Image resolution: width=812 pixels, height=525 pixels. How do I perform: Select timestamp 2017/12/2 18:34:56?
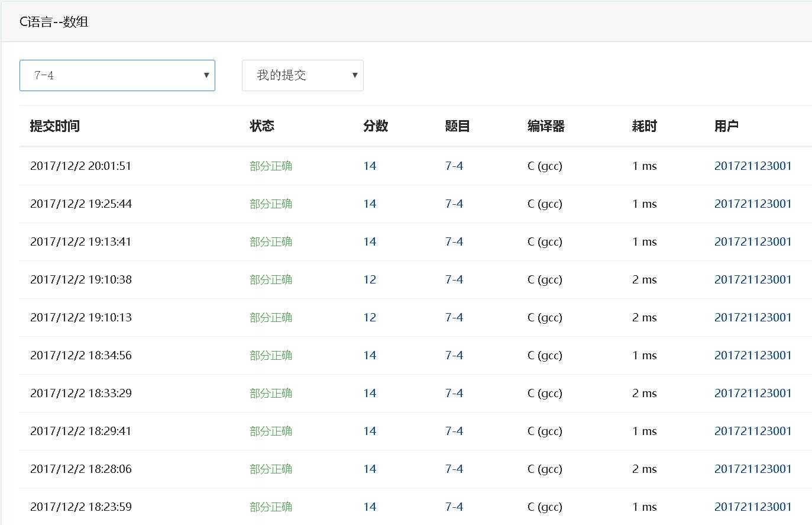click(x=81, y=355)
